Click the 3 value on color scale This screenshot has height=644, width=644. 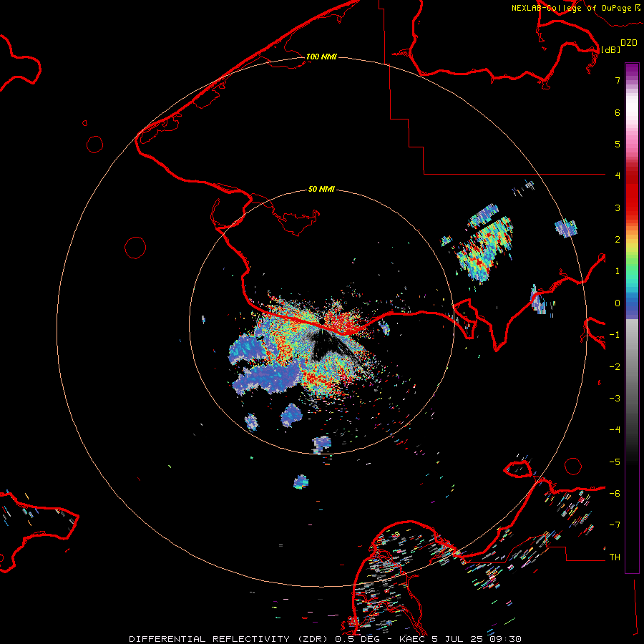point(618,208)
